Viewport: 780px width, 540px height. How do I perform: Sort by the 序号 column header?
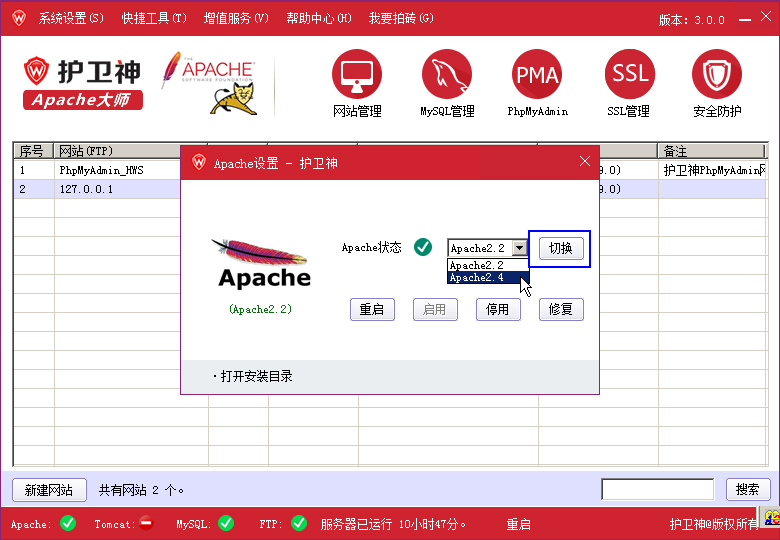[33, 151]
